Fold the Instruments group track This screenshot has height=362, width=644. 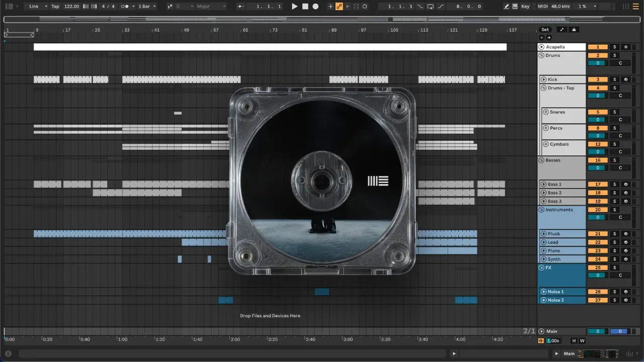click(x=541, y=210)
